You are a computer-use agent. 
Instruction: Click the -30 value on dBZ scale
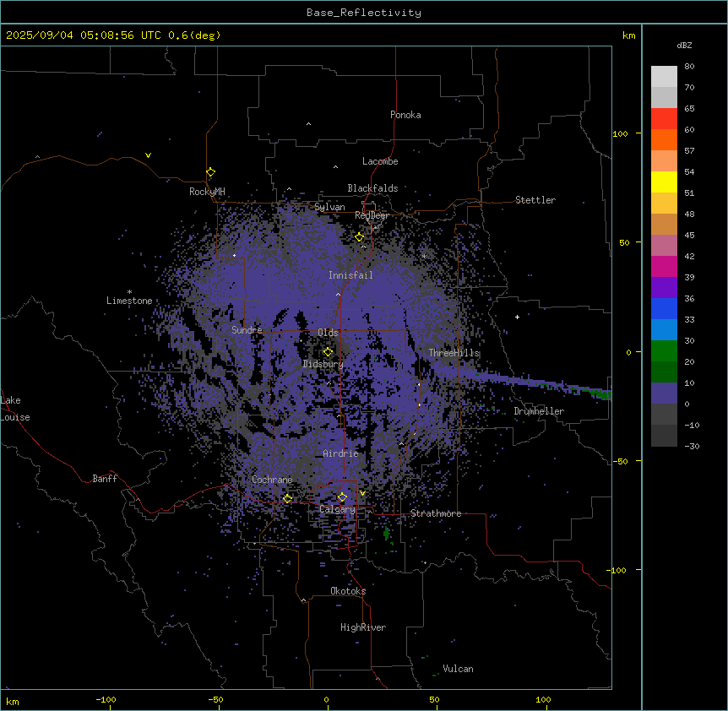click(692, 446)
